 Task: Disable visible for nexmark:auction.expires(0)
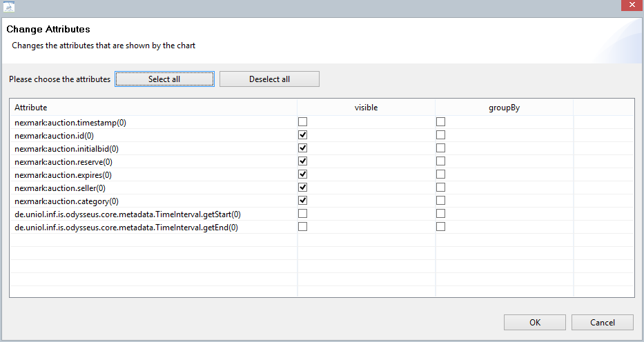302,174
